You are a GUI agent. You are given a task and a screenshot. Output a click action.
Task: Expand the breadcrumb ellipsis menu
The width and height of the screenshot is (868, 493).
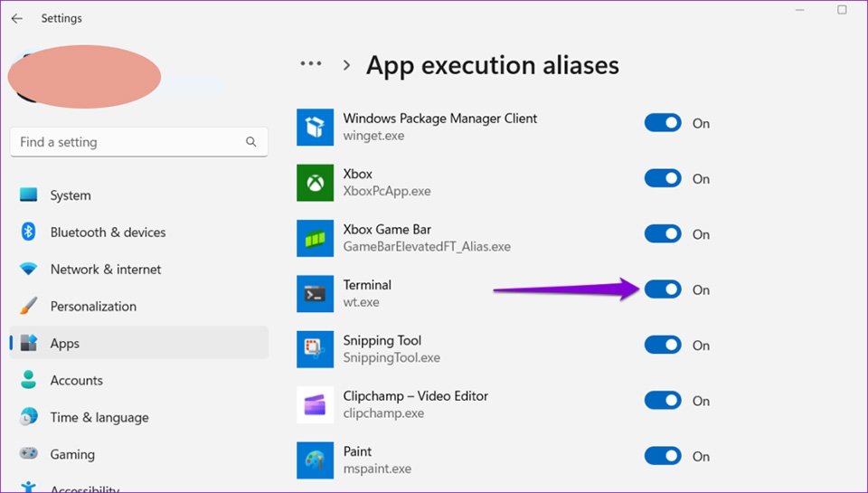click(x=310, y=63)
